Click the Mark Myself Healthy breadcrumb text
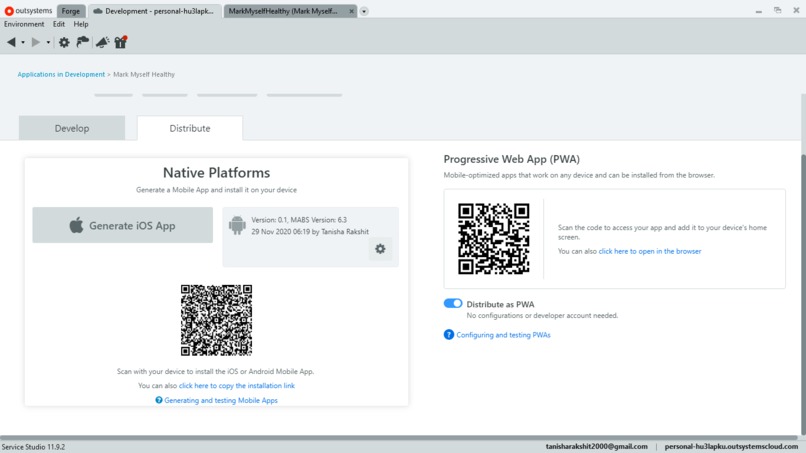The width and height of the screenshot is (806, 453). pyautogui.click(x=144, y=75)
